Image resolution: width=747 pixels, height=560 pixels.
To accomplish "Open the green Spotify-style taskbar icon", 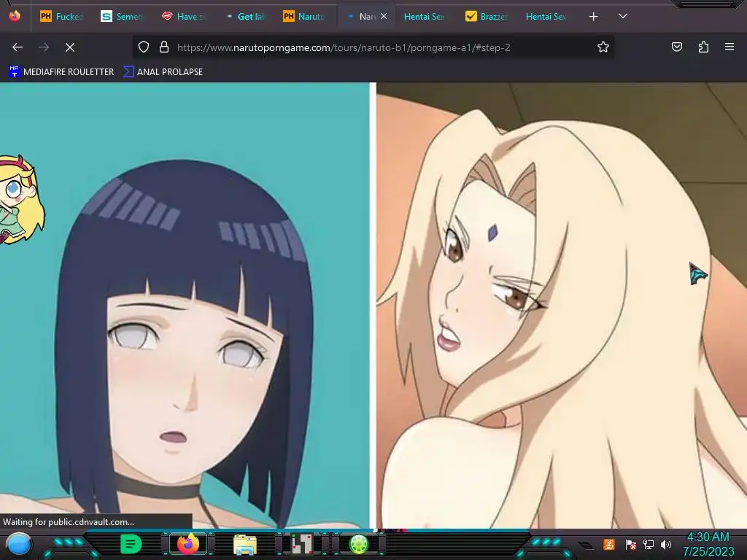I will 131,544.
